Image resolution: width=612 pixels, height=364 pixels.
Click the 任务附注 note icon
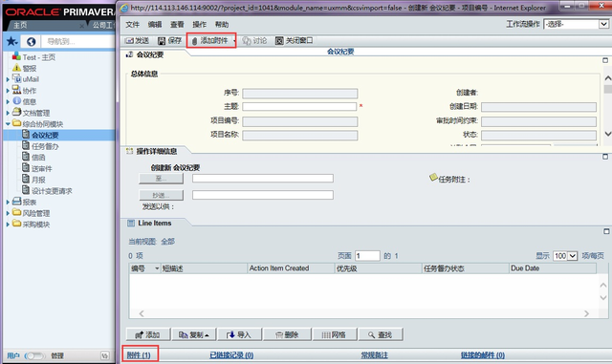(x=433, y=178)
